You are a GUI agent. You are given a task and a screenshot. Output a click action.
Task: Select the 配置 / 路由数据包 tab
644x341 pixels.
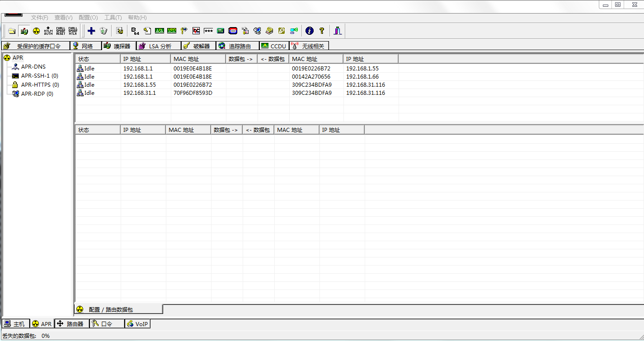pyautogui.click(x=118, y=309)
